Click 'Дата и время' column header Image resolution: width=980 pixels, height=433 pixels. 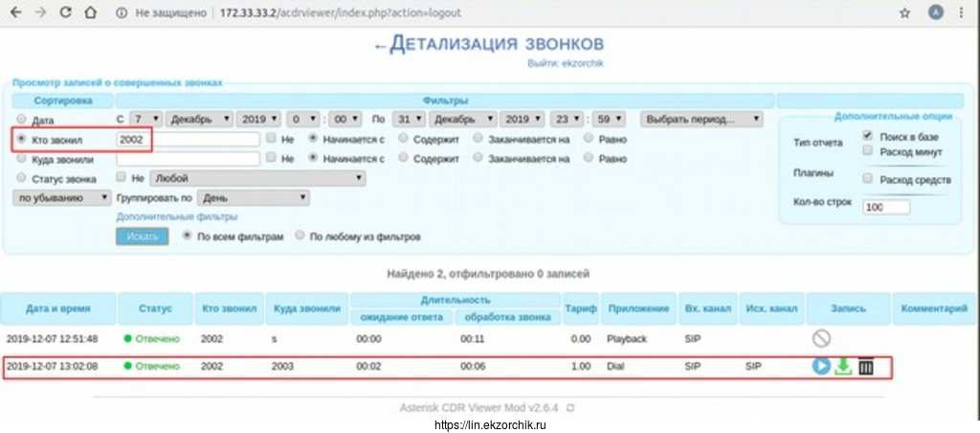pyautogui.click(x=58, y=308)
